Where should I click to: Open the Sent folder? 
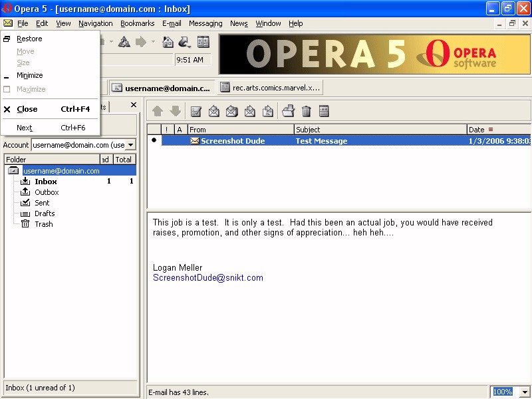pyautogui.click(x=42, y=203)
